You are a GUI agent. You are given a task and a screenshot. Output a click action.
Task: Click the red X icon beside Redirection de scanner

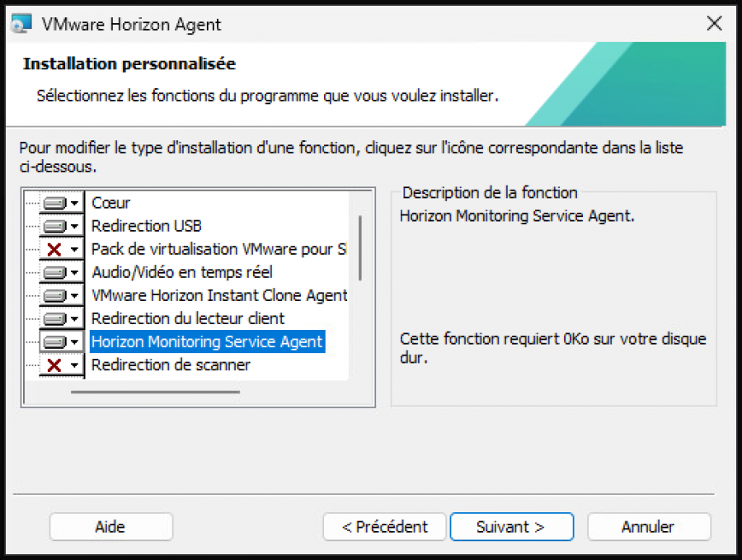(54, 364)
